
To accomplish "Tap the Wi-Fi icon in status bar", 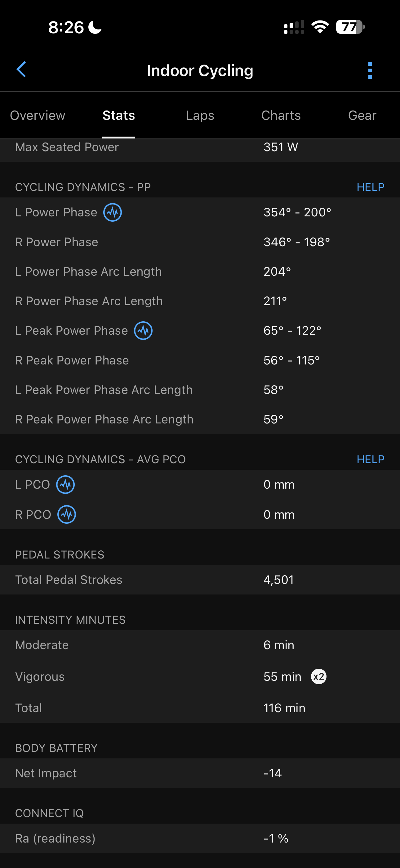I will (320, 27).
